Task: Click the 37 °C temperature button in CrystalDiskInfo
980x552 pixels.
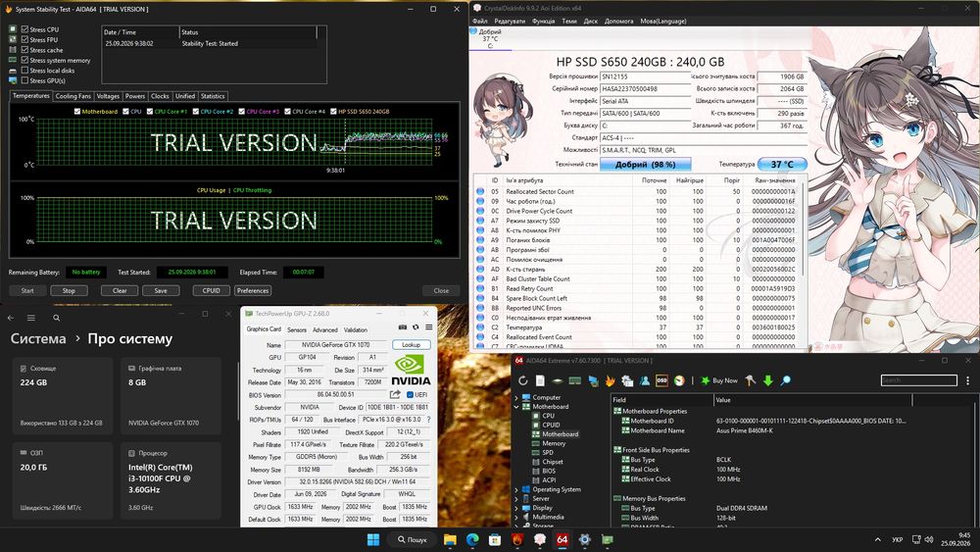Action: pos(782,164)
